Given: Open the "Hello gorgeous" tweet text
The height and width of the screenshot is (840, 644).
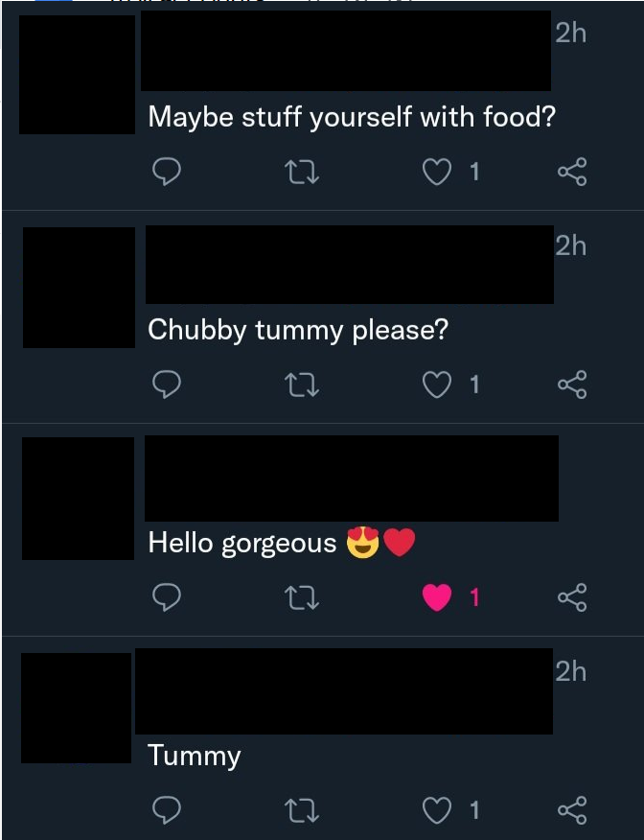Looking at the screenshot, I should click(242, 544).
